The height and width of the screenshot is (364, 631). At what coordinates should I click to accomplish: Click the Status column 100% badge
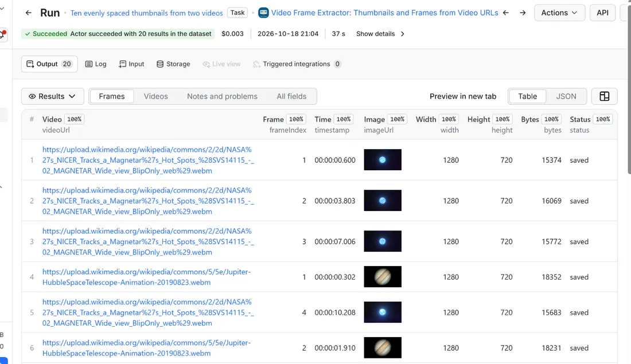pos(603,119)
